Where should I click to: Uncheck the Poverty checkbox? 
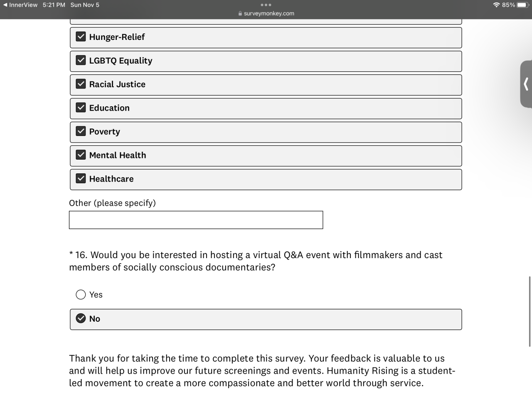click(81, 131)
